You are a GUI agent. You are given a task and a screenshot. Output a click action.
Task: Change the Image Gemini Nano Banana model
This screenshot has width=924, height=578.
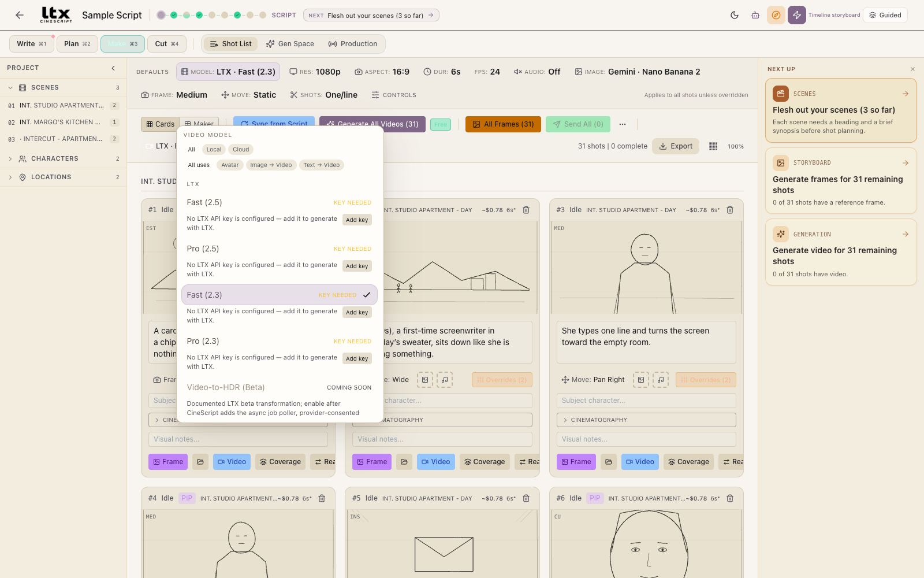pyautogui.click(x=638, y=72)
